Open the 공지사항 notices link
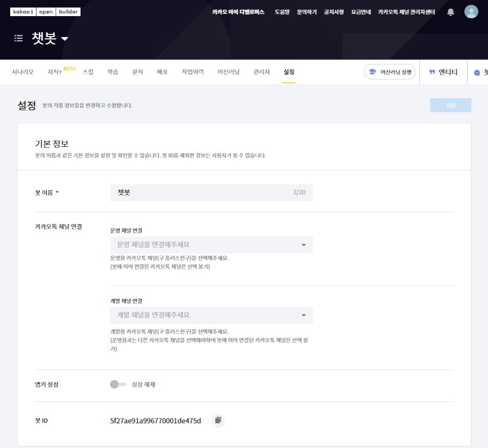Image resolution: width=488 pixels, height=448 pixels. click(334, 12)
